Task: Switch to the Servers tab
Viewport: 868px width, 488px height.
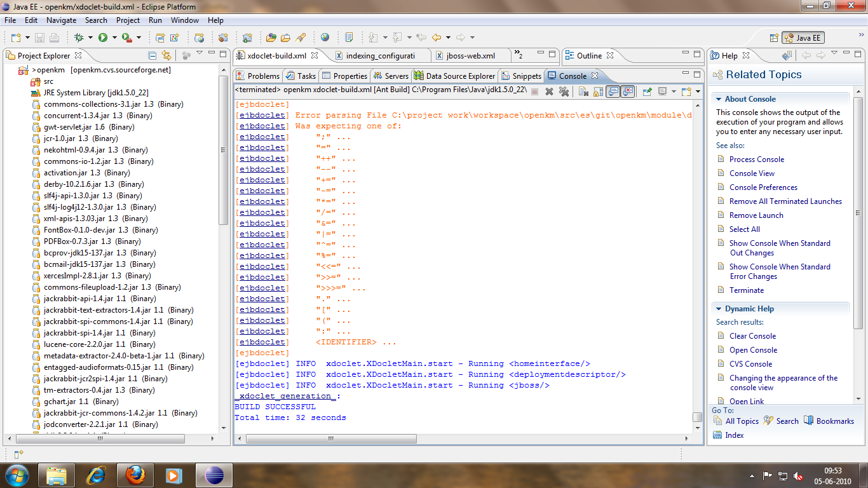Action: point(391,76)
